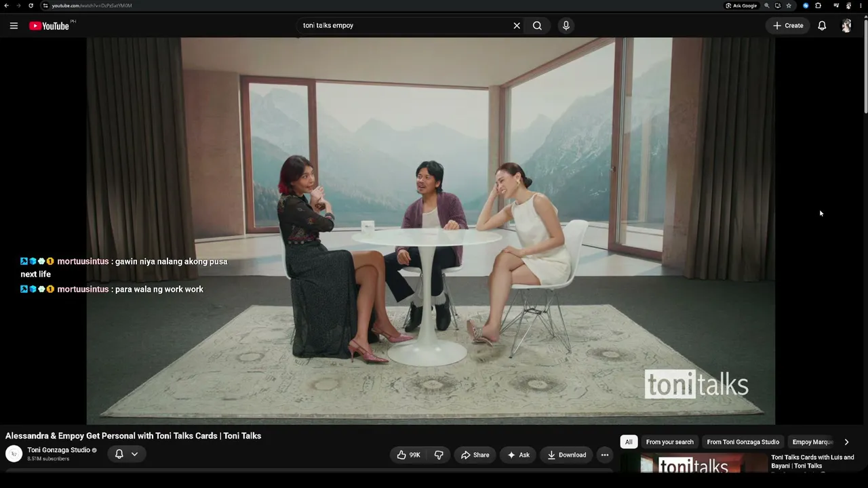Screen dimensions: 868x488
Task: Select the Empoy Marquez chip
Action: click(x=812, y=442)
